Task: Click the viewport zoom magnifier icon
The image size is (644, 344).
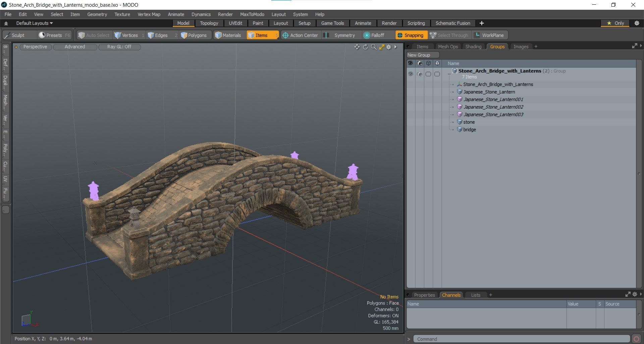Action: [374, 47]
